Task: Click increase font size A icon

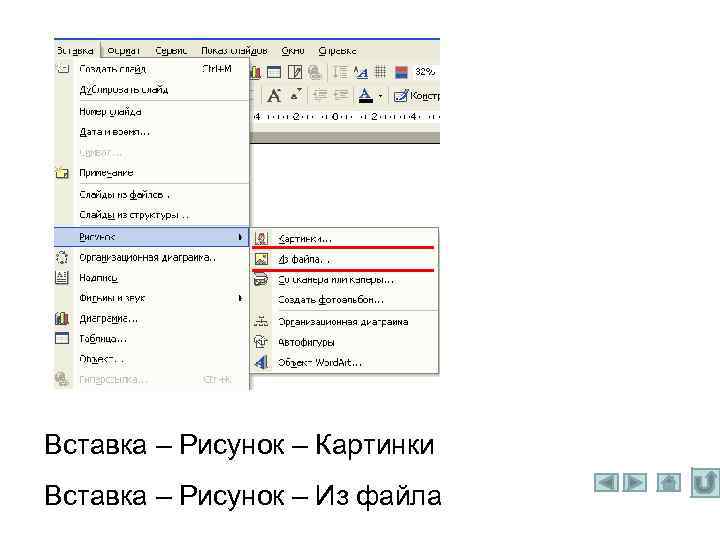Action: pos(274,96)
